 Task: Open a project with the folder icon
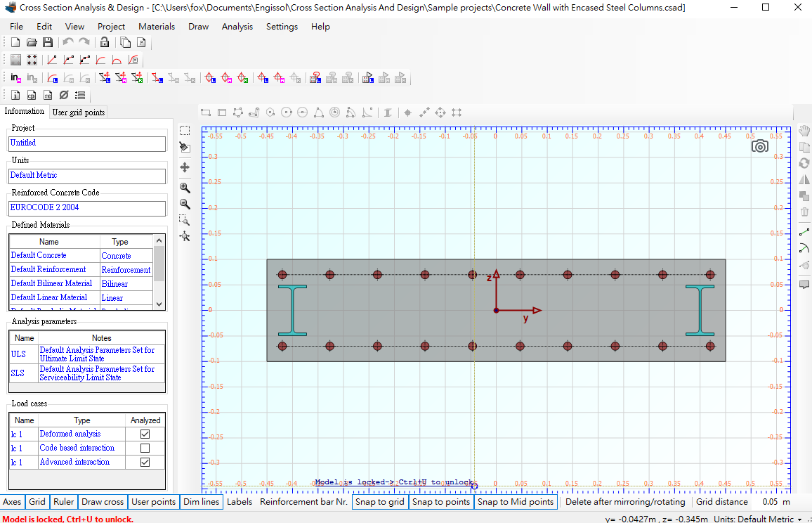pos(32,42)
